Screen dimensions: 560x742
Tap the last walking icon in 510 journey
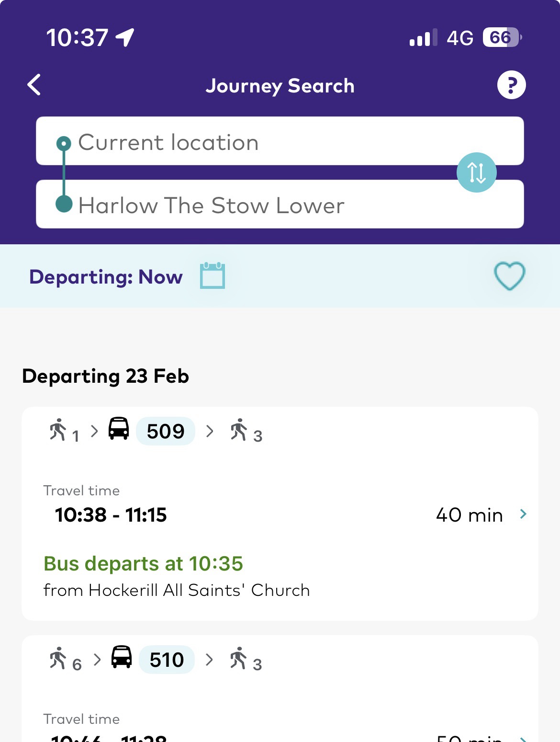click(x=239, y=658)
